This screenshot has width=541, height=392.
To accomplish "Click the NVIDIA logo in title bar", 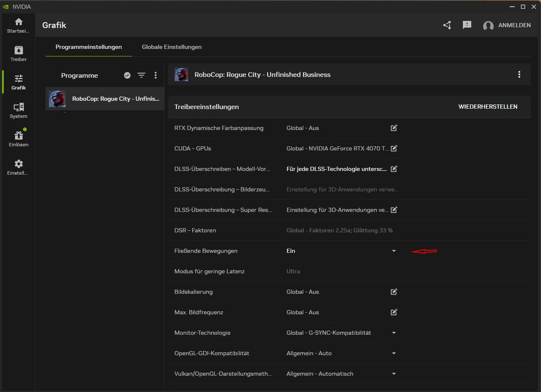I will point(6,7).
